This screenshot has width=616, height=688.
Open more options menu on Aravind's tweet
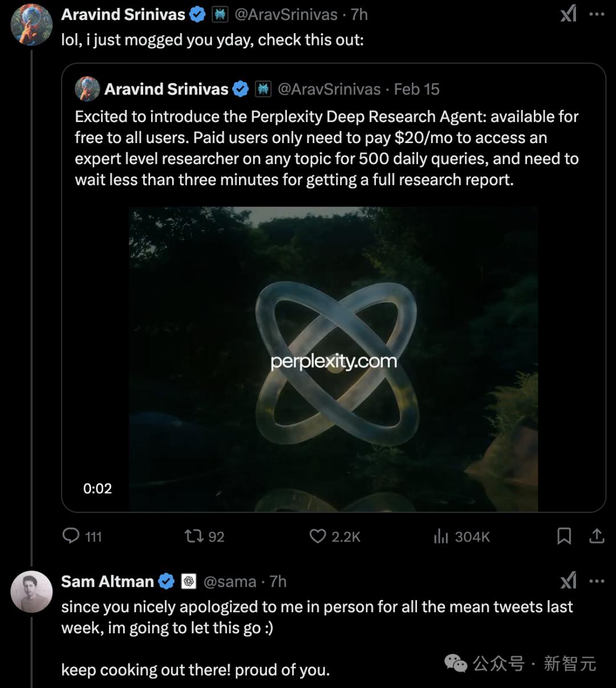point(597,14)
